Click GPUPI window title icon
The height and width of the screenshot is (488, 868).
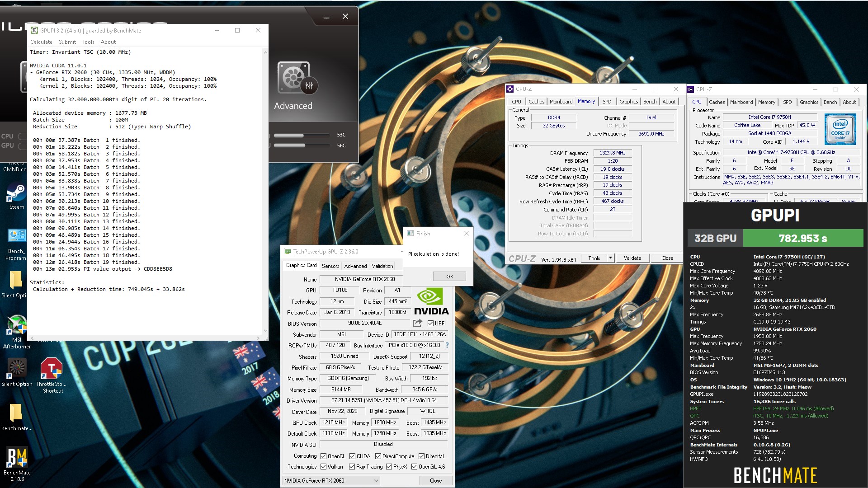click(34, 30)
